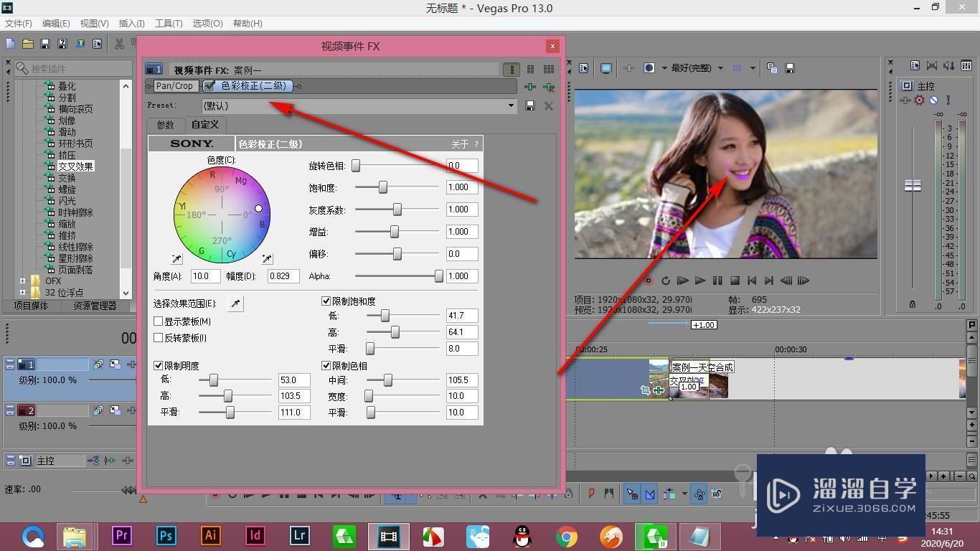The image size is (980, 551).
Task: Click the event FX icon on timeline clip
Action: coord(659,390)
